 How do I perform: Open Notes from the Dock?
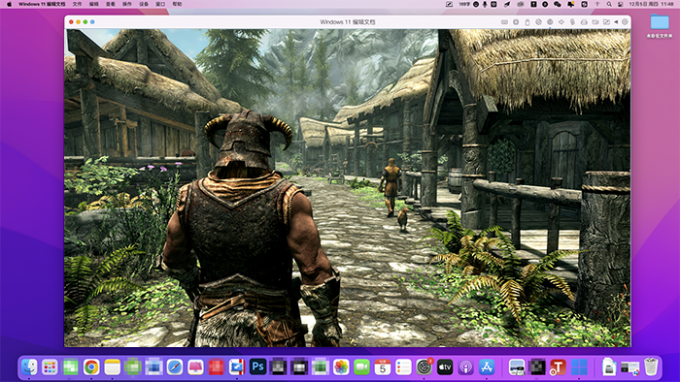[x=112, y=367]
